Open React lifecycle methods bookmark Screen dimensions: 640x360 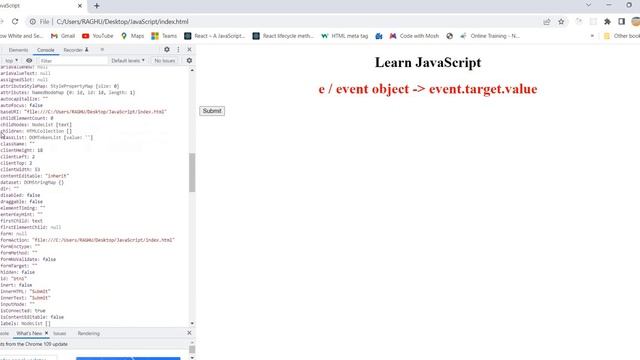point(283,36)
